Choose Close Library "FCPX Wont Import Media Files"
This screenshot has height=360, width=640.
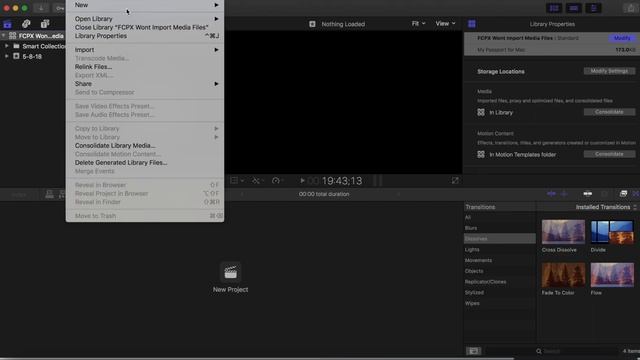(145, 27)
